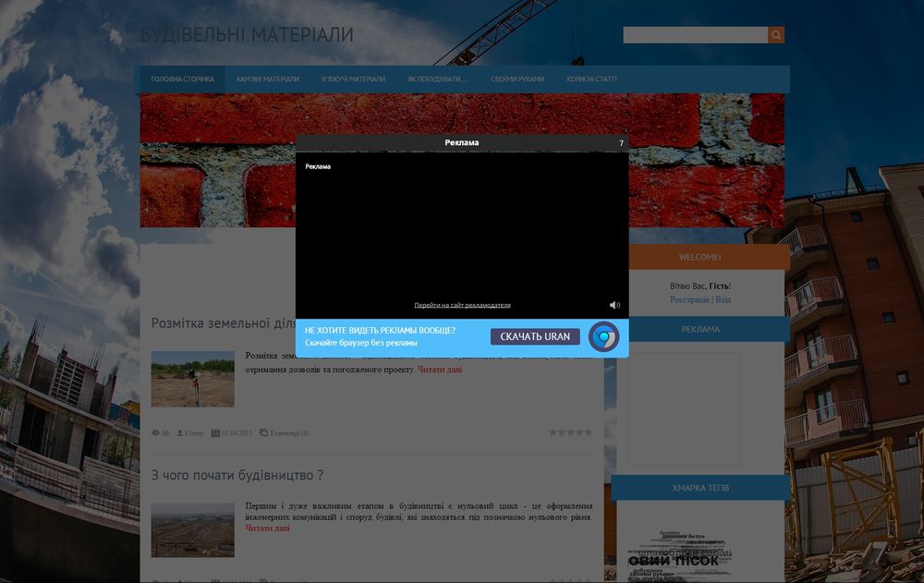
Task: Open the Перейти на сайт рекламодателя link
Action: (462, 305)
